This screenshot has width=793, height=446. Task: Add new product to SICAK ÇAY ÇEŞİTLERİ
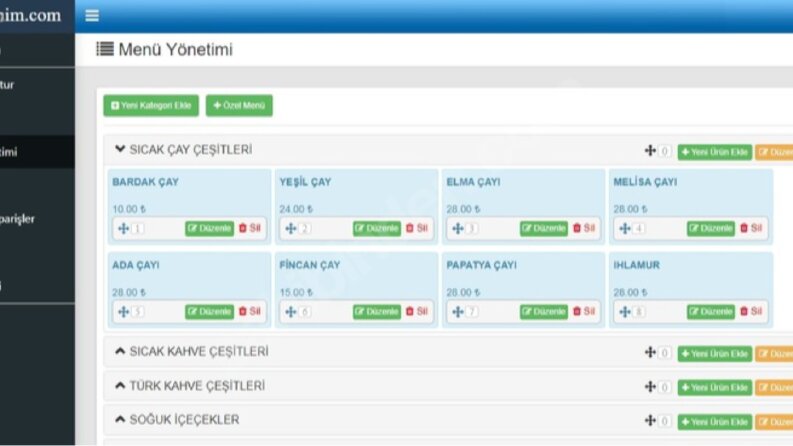(715, 152)
